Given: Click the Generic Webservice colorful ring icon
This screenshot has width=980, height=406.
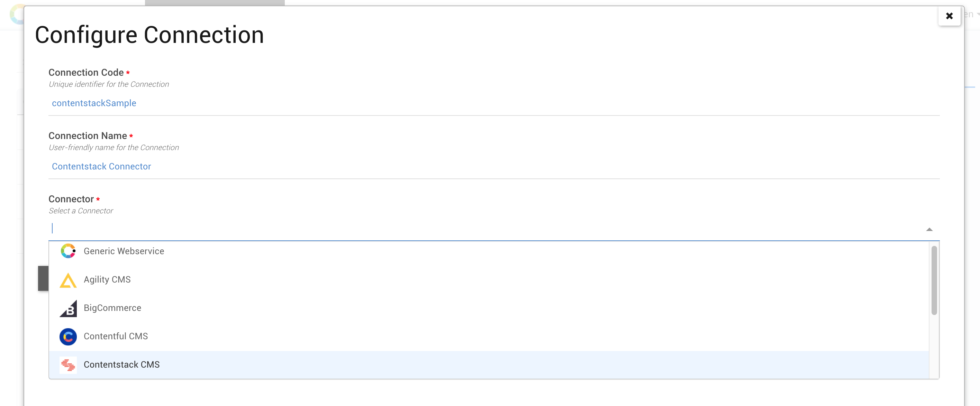Looking at the screenshot, I should tap(68, 251).
